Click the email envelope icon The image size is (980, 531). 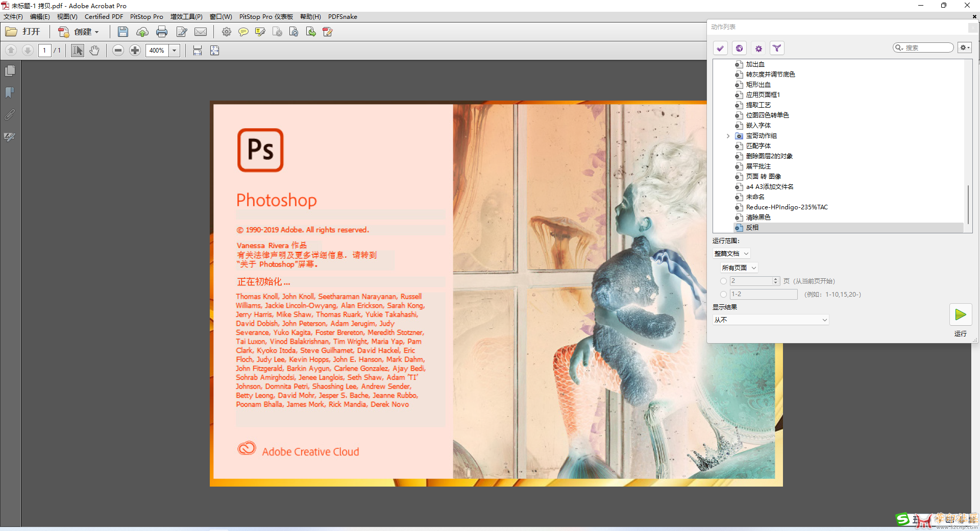click(x=201, y=32)
